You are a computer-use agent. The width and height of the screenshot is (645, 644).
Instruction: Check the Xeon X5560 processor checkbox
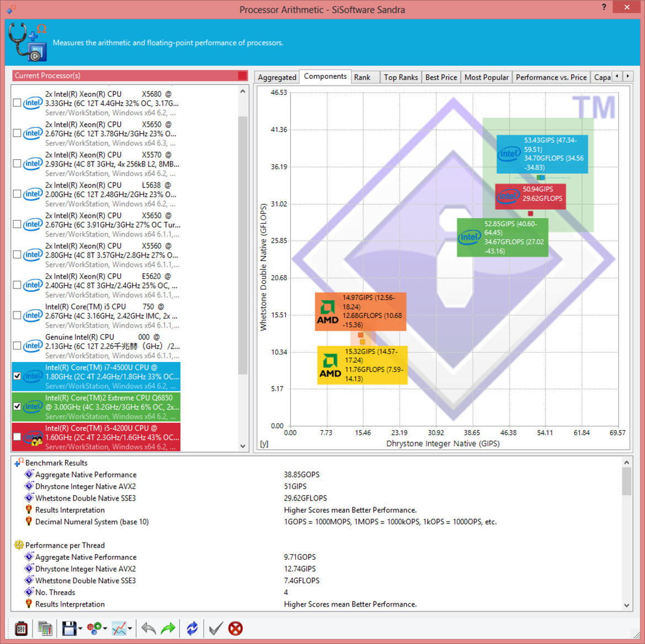click(x=17, y=255)
